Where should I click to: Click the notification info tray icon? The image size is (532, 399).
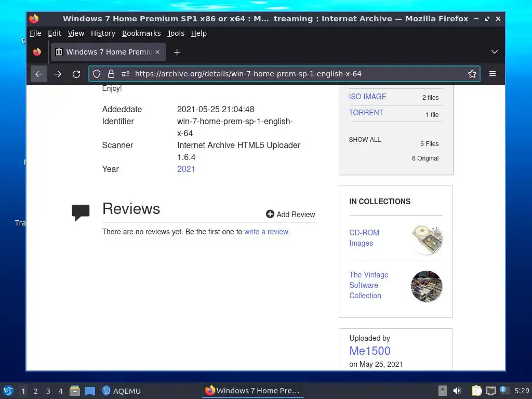[x=504, y=390]
